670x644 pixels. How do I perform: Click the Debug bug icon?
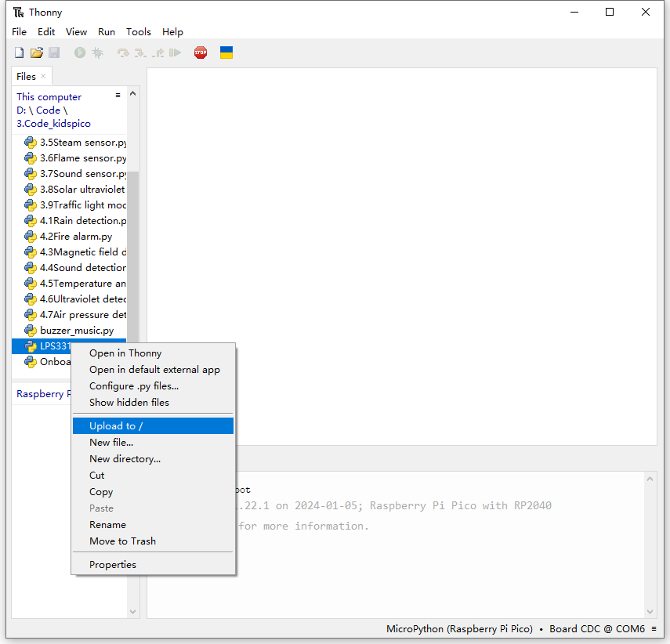(x=97, y=52)
